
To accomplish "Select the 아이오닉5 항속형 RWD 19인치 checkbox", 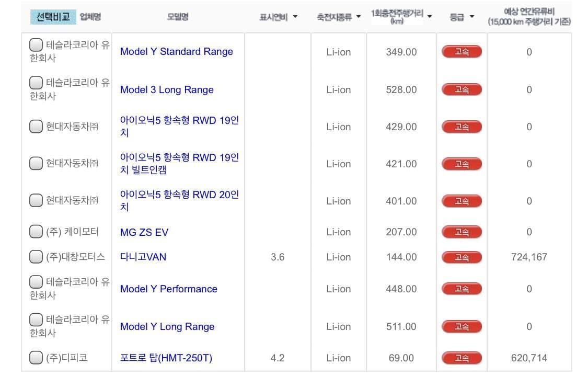I will click(x=36, y=127).
